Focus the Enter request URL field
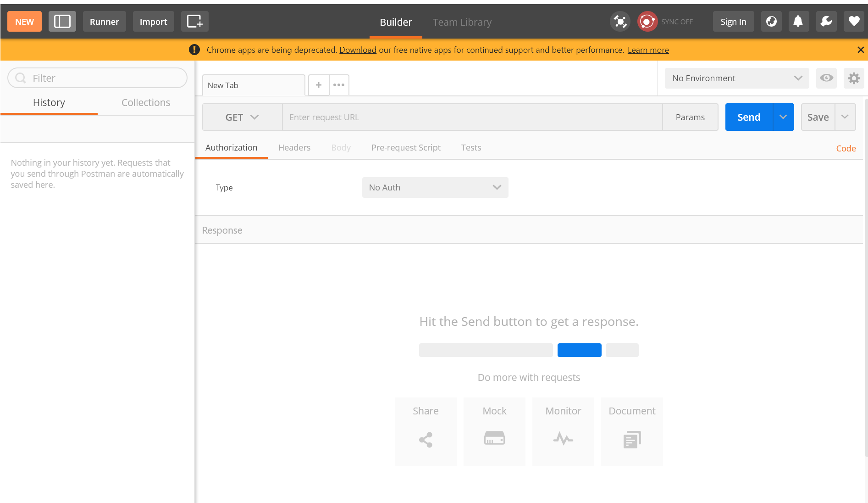This screenshot has width=868, height=503. (x=472, y=117)
